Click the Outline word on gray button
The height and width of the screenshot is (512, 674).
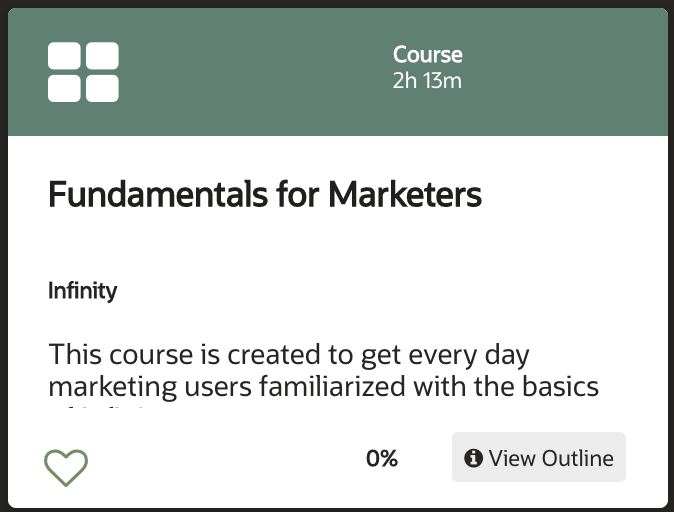pos(578,458)
